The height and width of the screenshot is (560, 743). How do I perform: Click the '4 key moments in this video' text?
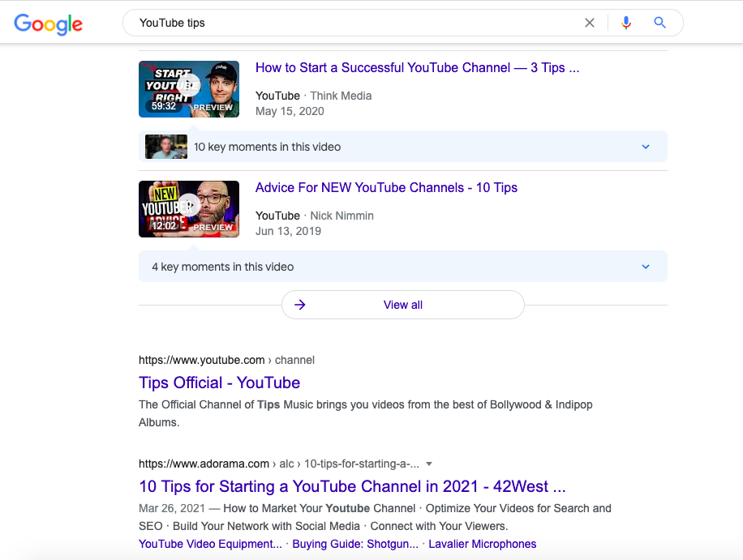(223, 267)
